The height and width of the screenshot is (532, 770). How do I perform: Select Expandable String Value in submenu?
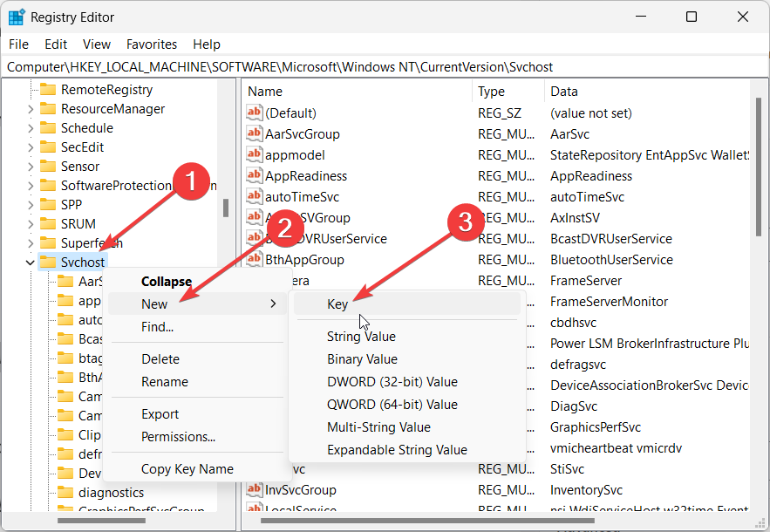[x=407, y=449]
